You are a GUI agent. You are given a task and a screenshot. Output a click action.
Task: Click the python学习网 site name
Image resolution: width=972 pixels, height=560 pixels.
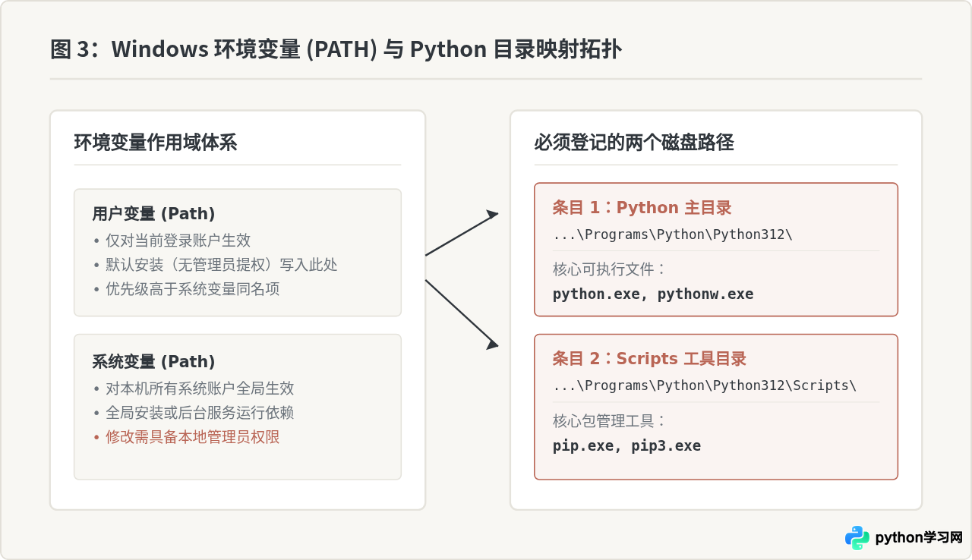919,538
